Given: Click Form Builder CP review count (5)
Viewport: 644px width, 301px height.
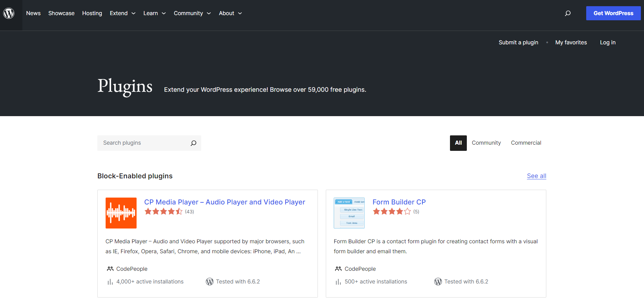Looking at the screenshot, I should (x=416, y=212).
